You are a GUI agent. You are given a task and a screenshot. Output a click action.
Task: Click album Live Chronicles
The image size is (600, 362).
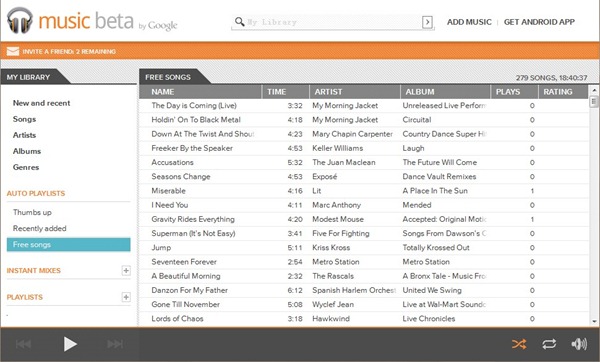pyautogui.click(x=429, y=318)
